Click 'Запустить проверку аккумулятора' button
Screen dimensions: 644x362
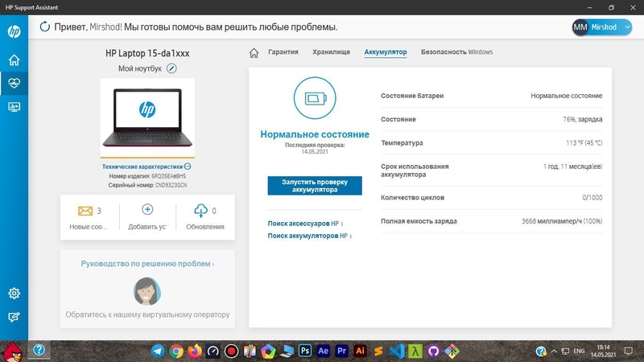click(315, 186)
